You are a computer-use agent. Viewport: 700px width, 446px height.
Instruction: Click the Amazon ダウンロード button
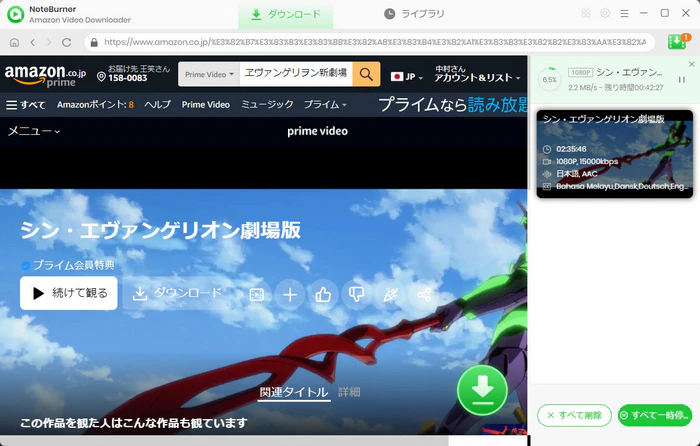(177, 293)
